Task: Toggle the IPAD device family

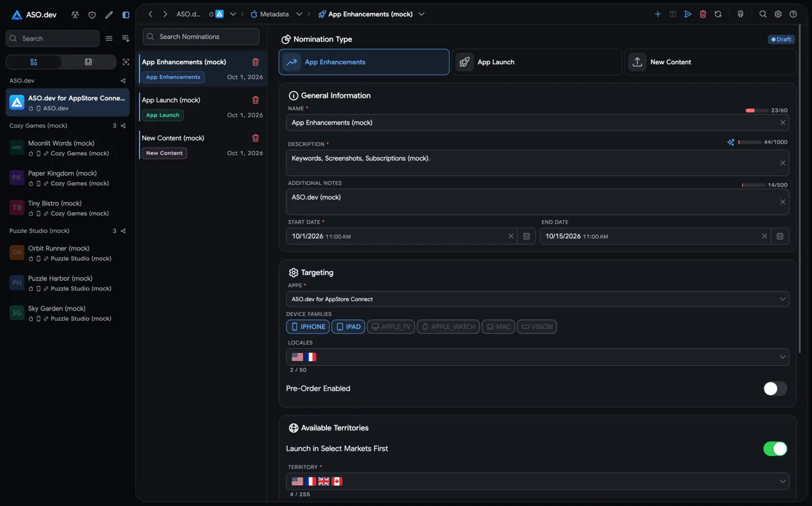Action: pyautogui.click(x=348, y=327)
